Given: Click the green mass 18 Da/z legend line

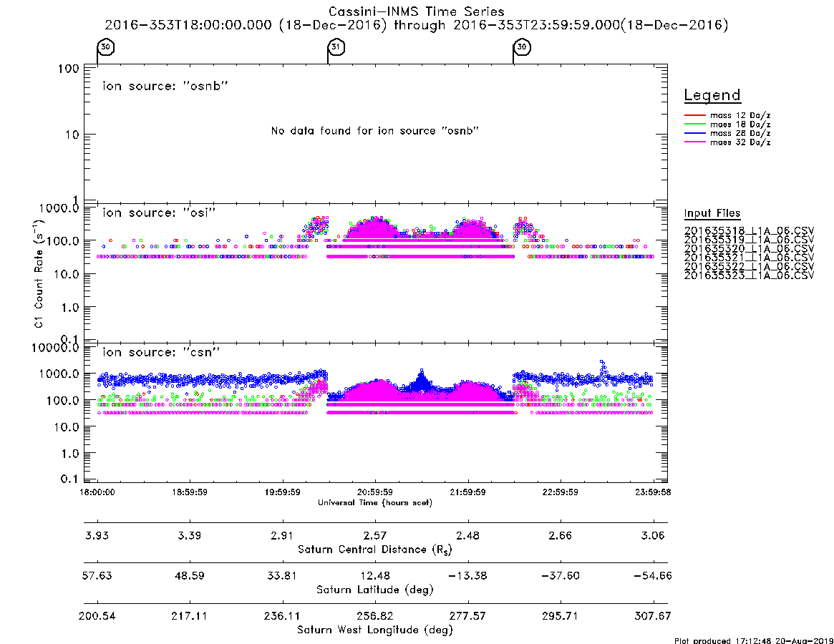Looking at the screenshot, I should tap(694, 125).
